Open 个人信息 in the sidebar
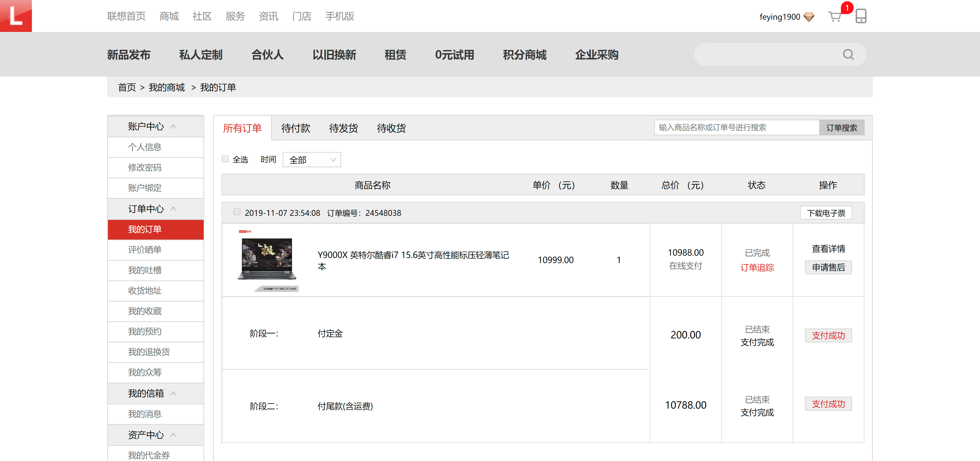 [156, 147]
